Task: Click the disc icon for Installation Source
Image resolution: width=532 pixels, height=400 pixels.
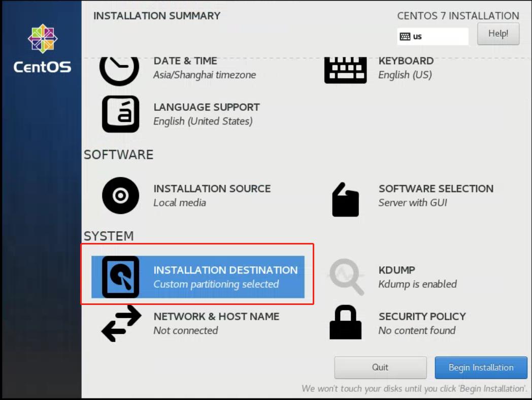Action: 120,195
